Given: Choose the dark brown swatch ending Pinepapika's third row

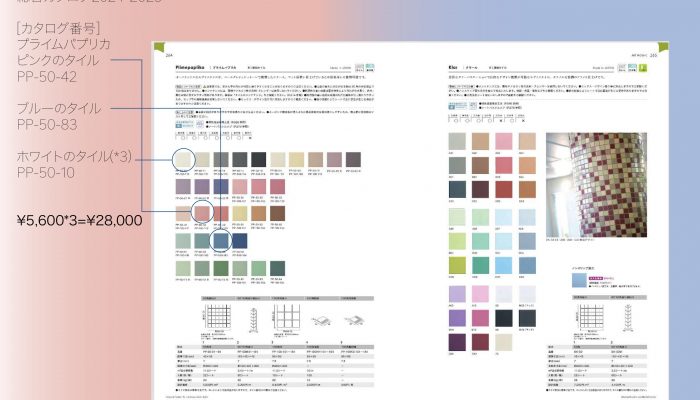Looking at the screenshot, I should coord(279,212).
